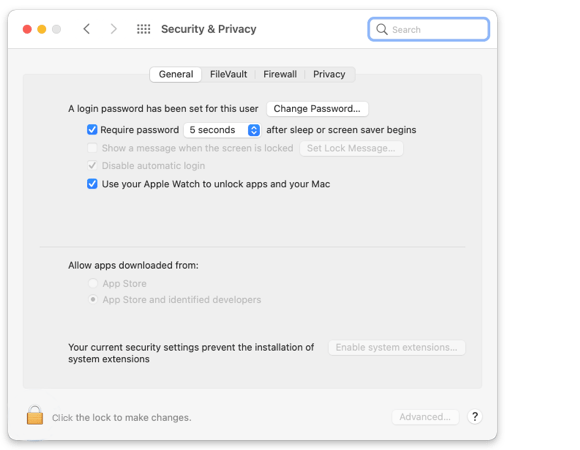Open the Advanced… settings button

click(425, 417)
